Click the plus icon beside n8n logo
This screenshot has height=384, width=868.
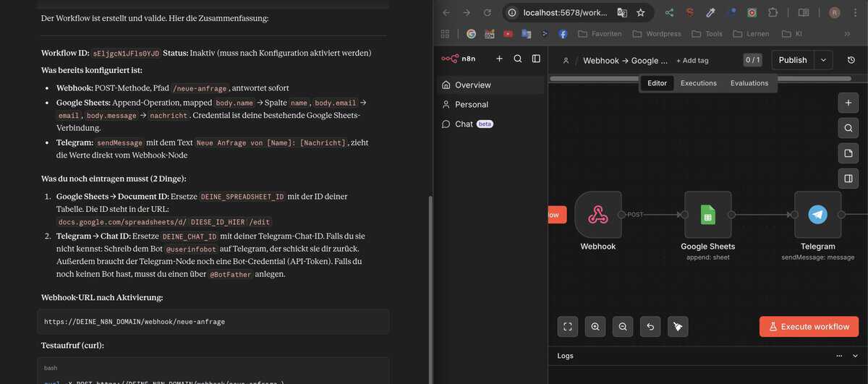click(499, 59)
